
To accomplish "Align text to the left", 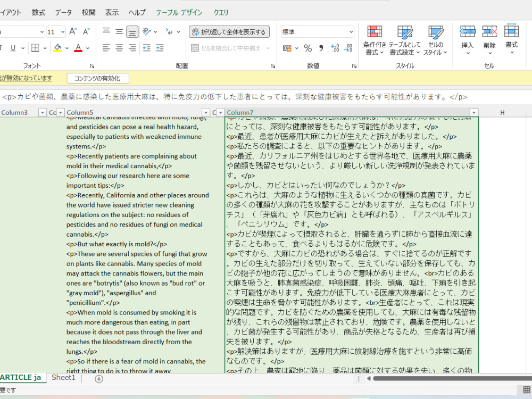I will [x=106, y=48].
